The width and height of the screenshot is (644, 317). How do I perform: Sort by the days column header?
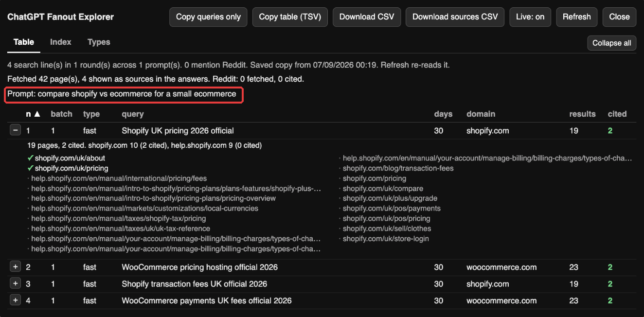[443, 114]
